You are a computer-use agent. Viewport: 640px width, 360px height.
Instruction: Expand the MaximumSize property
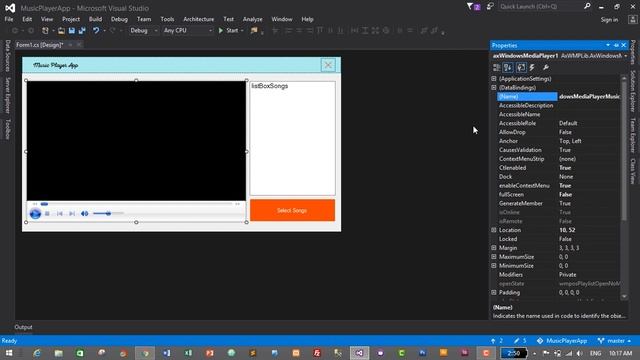click(x=494, y=257)
